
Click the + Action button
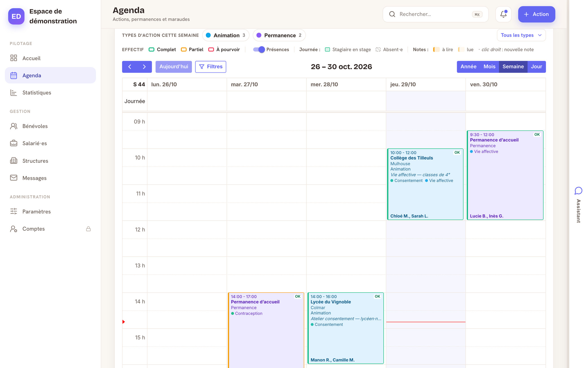click(x=536, y=14)
